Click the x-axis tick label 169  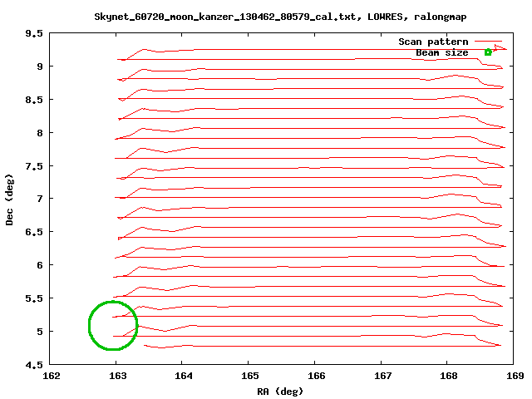(x=515, y=376)
